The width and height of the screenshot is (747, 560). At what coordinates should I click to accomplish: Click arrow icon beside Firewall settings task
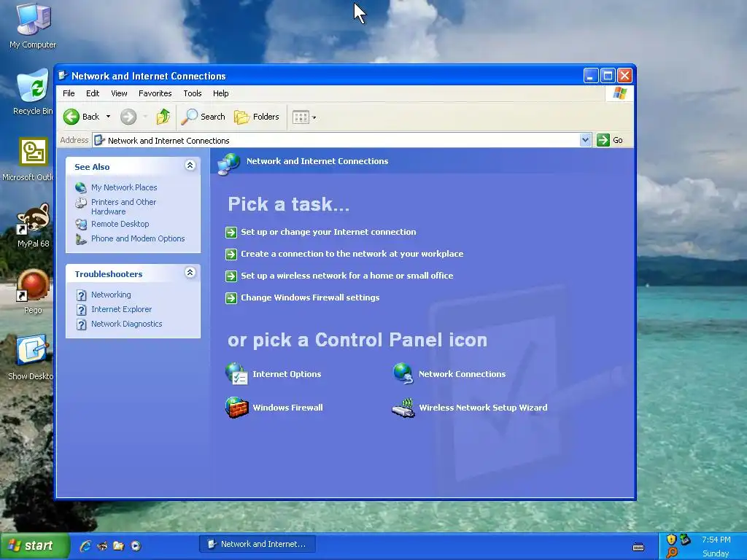point(231,298)
